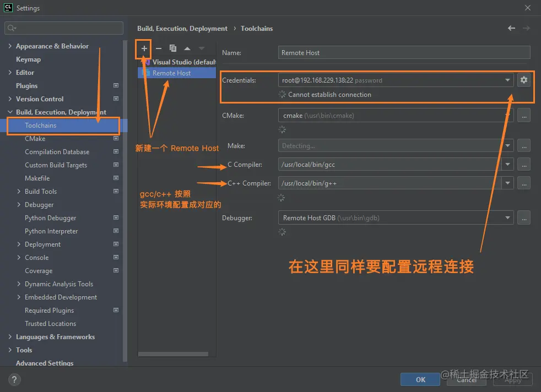Viewport: 541px width, 392px height.
Task: Add a new toolchain with the plus icon
Action: tap(143, 48)
